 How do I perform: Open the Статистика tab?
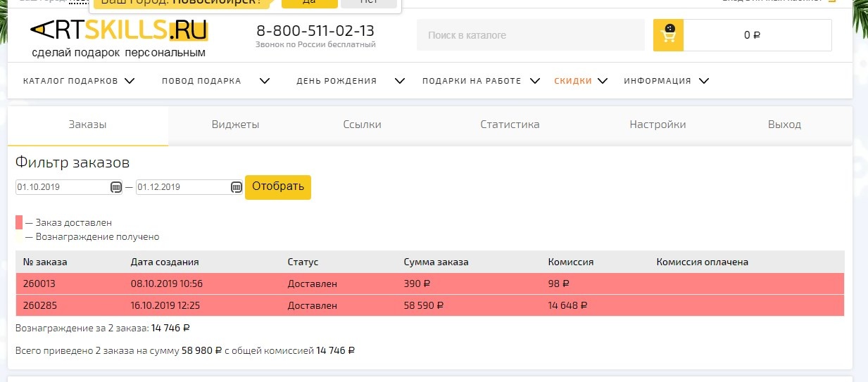(510, 125)
